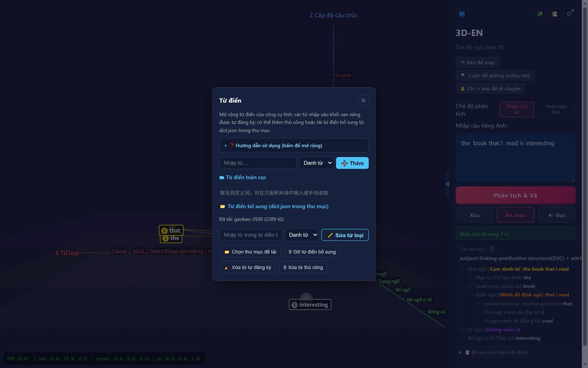Viewport: 588px width, 368px height.
Task: Click the Sửa từ loại button
Action: pyautogui.click(x=345, y=235)
